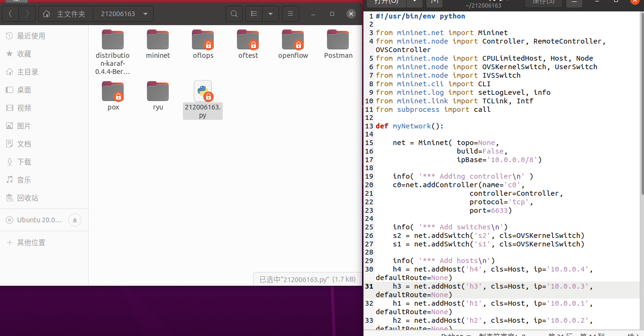Click 'from subprocess import call' line

pyautogui.click(x=433, y=109)
